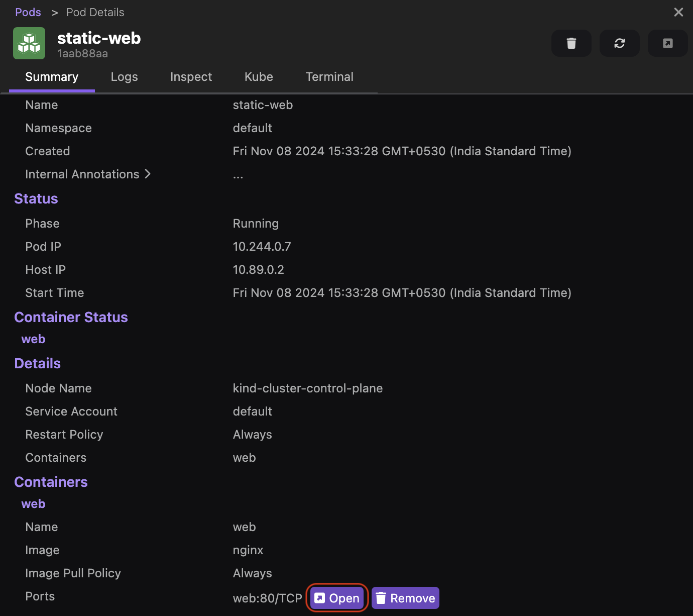The width and height of the screenshot is (693, 616).
Task: Click web heading under Containers
Action: 33,504
